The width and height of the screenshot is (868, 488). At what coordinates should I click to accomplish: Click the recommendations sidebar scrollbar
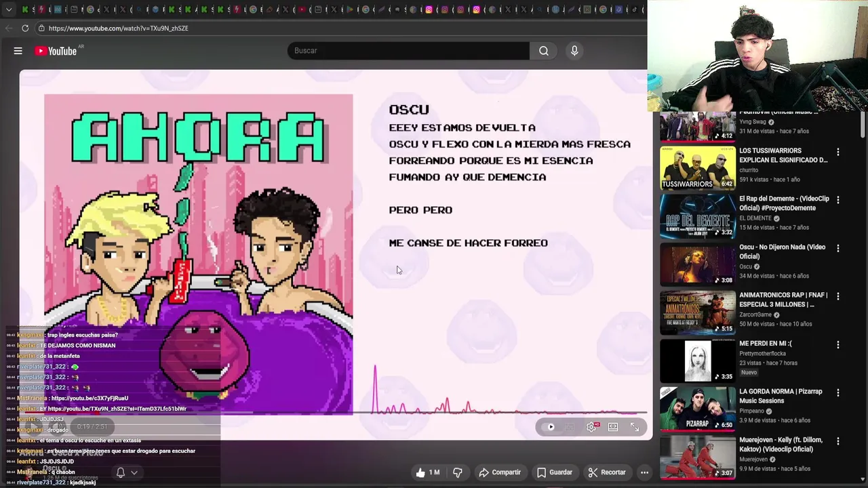863,123
